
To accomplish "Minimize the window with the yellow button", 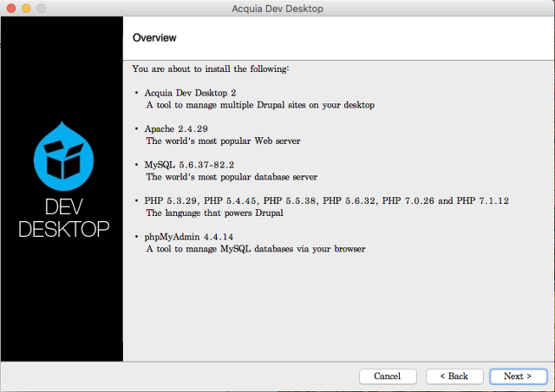I will point(26,8).
